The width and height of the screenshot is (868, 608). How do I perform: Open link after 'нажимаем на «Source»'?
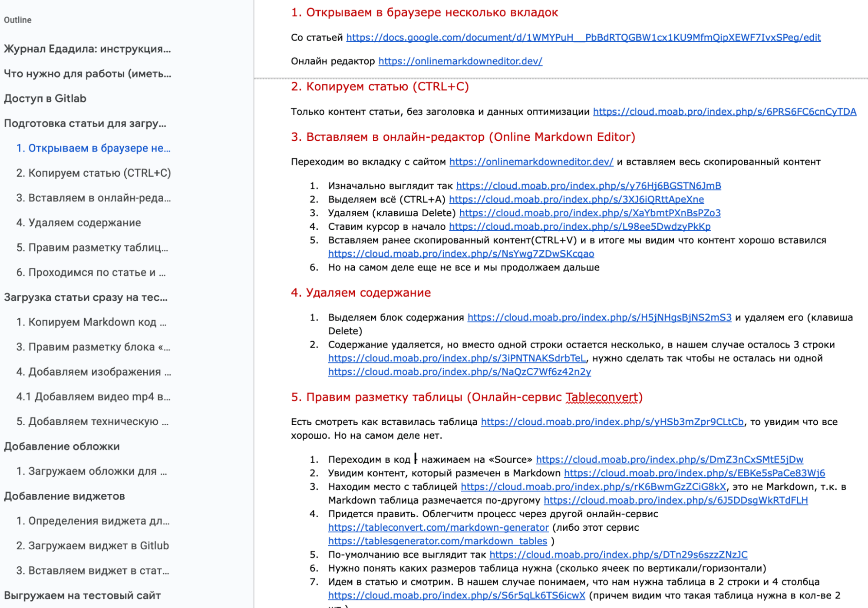pos(669,459)
